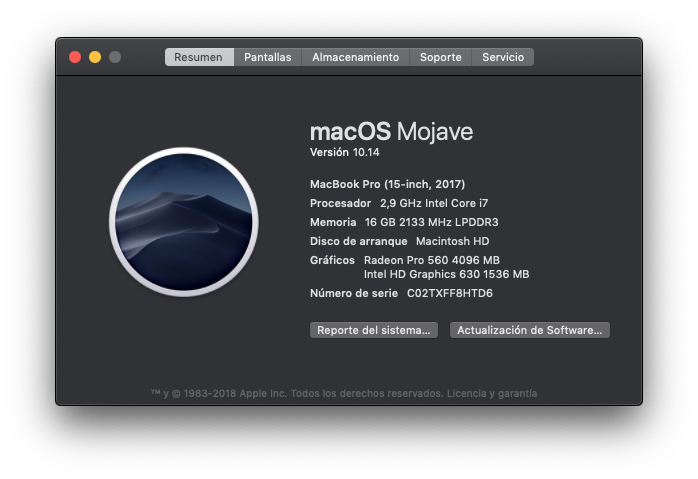Click MacBook Pro (15-inch, 2017) model line
The width and height of the screenshot is (698, 479).
point(387,184)
